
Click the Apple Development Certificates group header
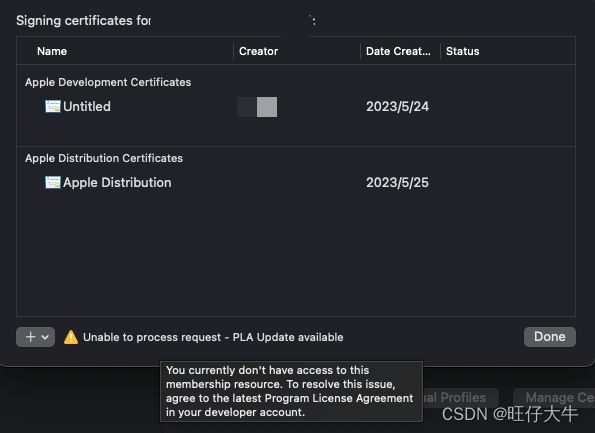pyautogui.click(x=108, y=82)
